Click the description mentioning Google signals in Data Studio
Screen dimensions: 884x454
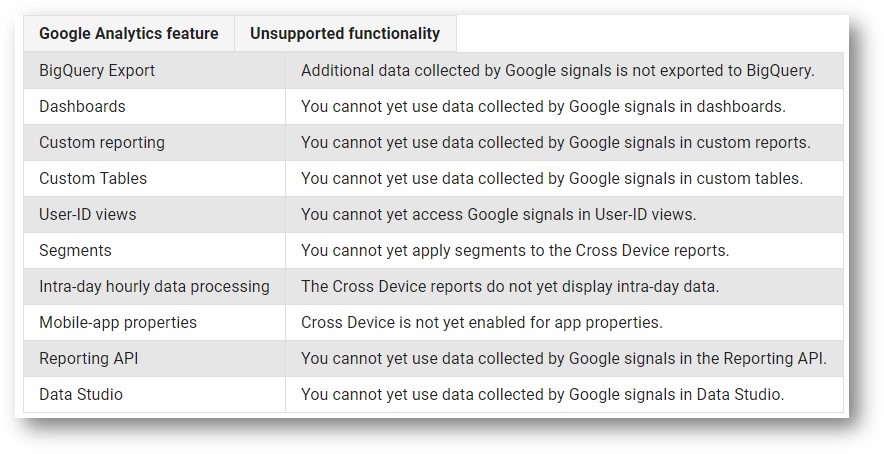pos(542,394)
